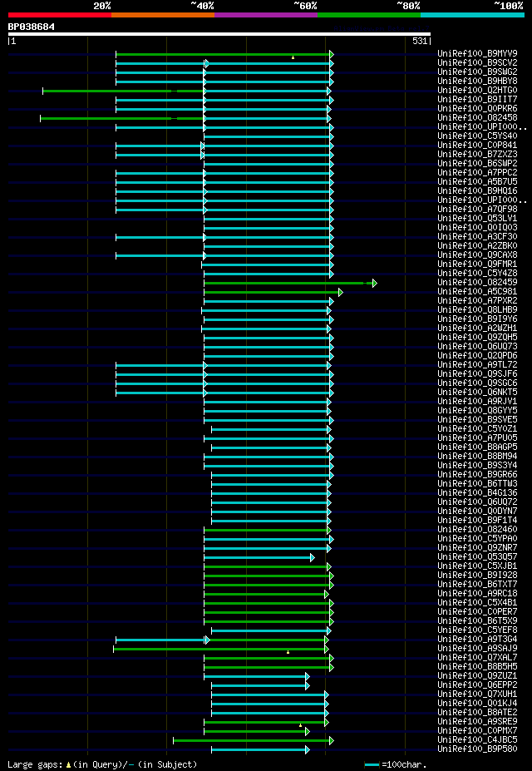Click the UniRef100_B9GR66 label
532x771 pixels.
[x=477, y=475]
